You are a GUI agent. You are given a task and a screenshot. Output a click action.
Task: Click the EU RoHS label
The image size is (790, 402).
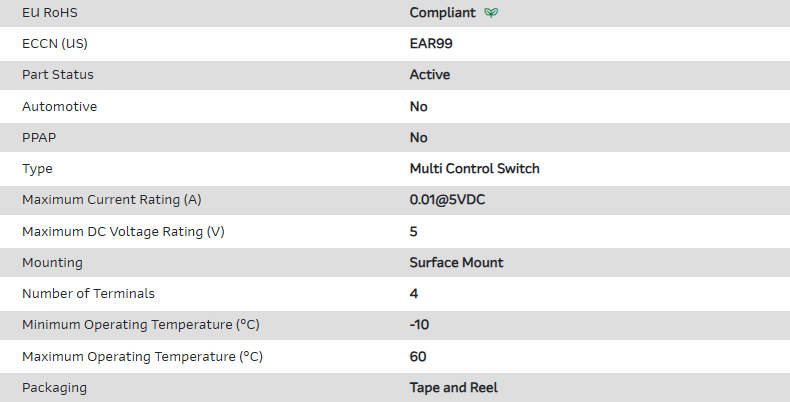50,13
